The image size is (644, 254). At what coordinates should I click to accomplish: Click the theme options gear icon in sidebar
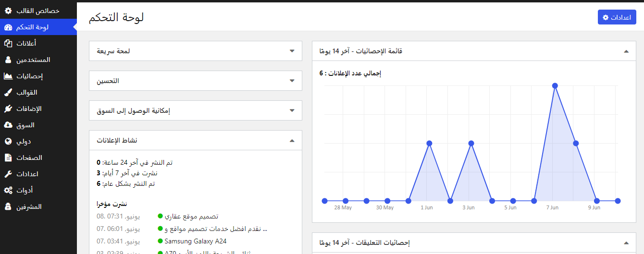8,11
